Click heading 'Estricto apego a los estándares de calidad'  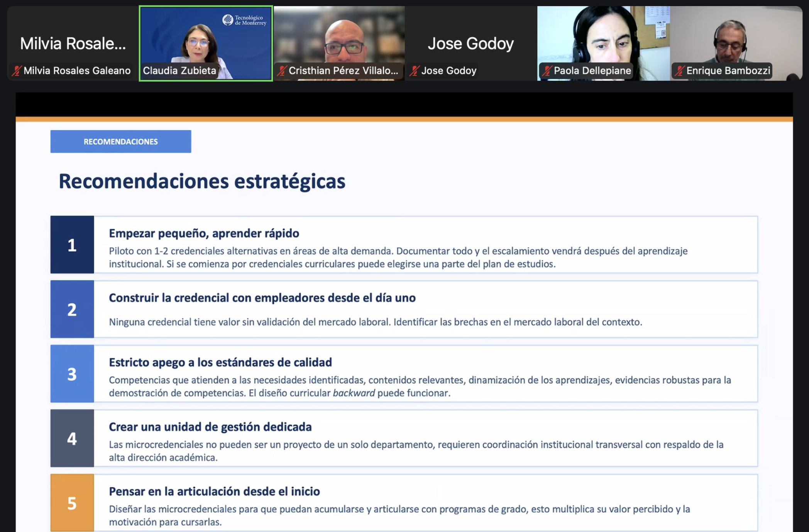220,362
